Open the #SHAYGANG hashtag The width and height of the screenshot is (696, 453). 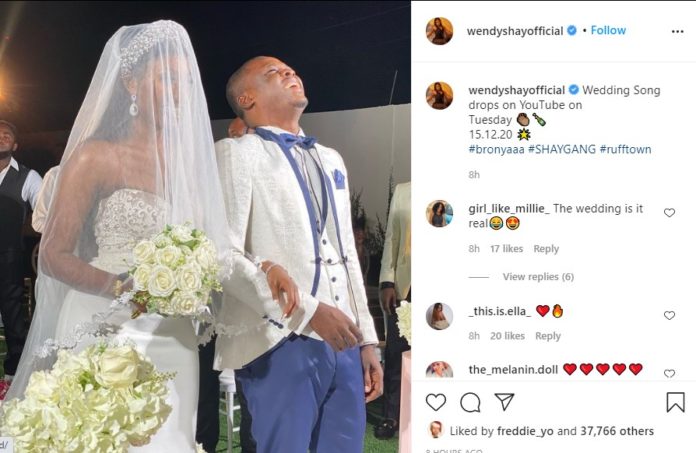pyautogui.click(x=562, y=149)
